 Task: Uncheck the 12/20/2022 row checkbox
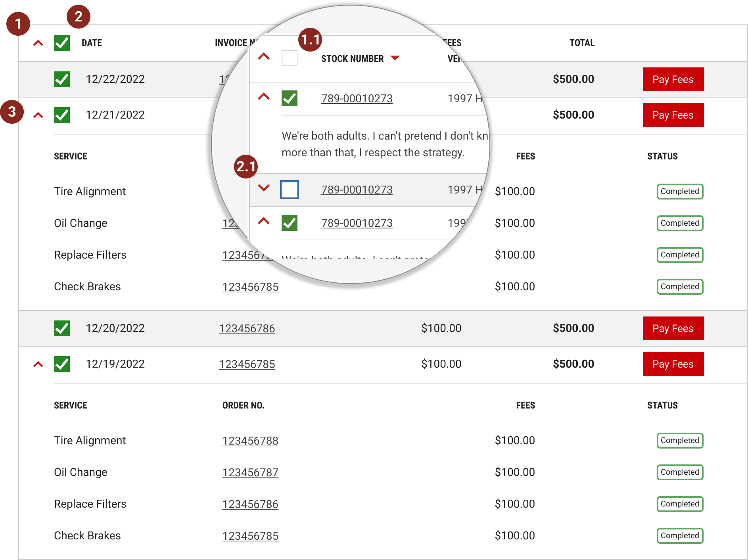(62, 328)
